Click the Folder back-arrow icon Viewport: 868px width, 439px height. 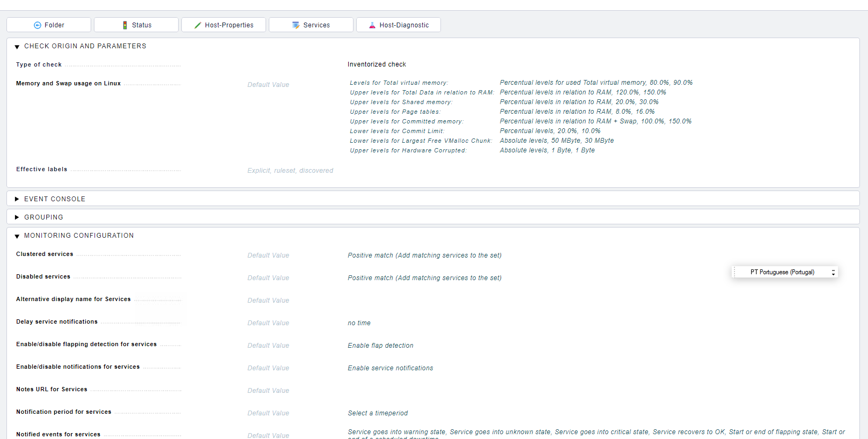(x=38, y=25)
